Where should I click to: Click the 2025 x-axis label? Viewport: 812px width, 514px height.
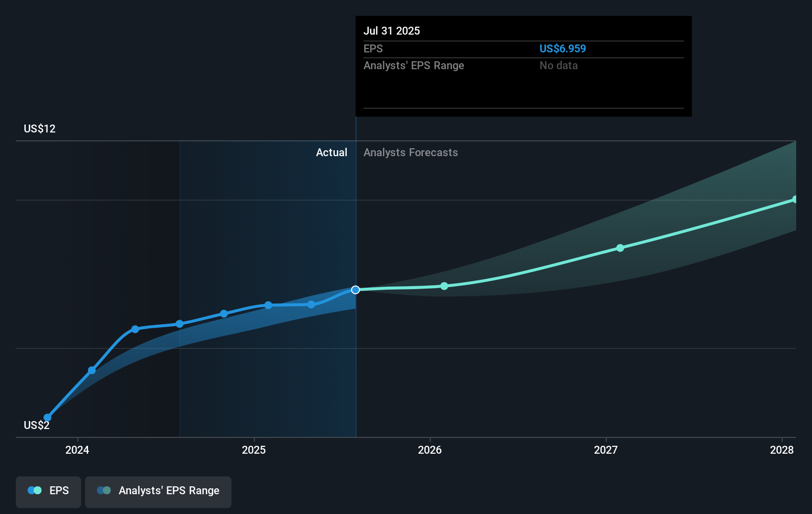254,450
